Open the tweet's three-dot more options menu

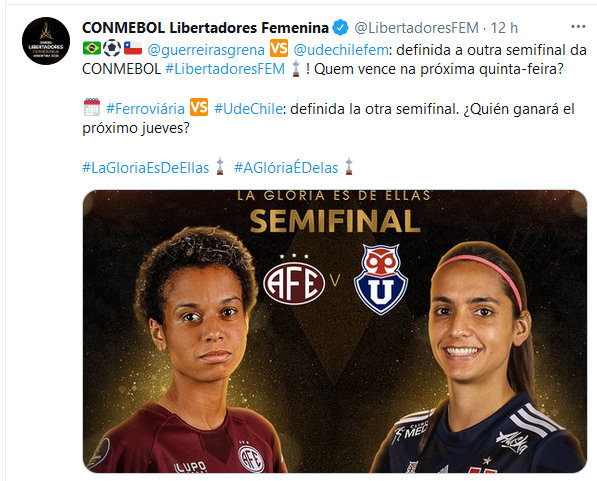point(578,27)
